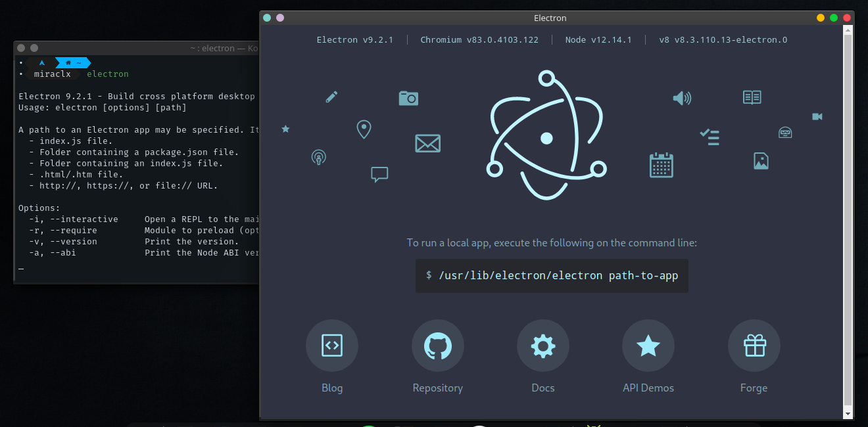
Task: Click the open book icon
Action: click(x=752, y=98)
